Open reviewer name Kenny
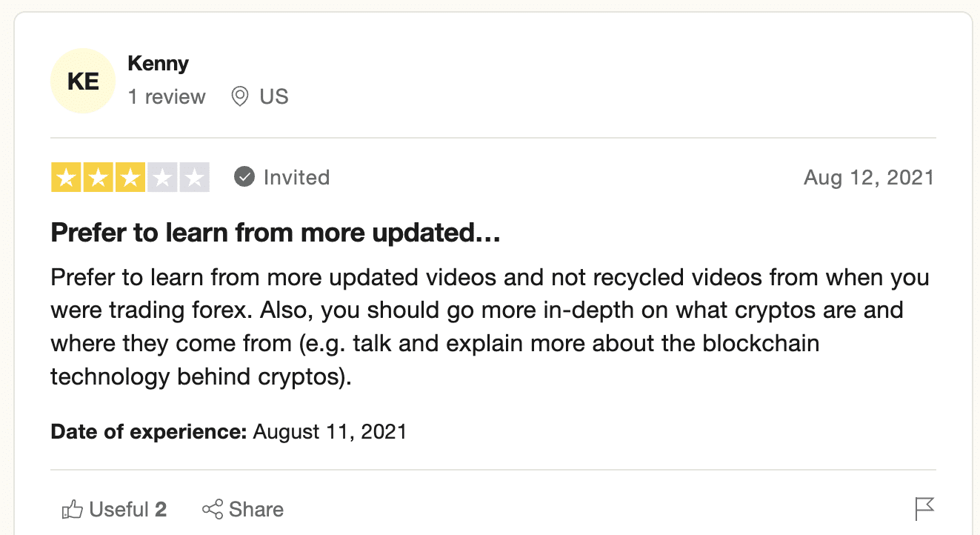This screenshot has width=980, height=535. pos(158,64)
